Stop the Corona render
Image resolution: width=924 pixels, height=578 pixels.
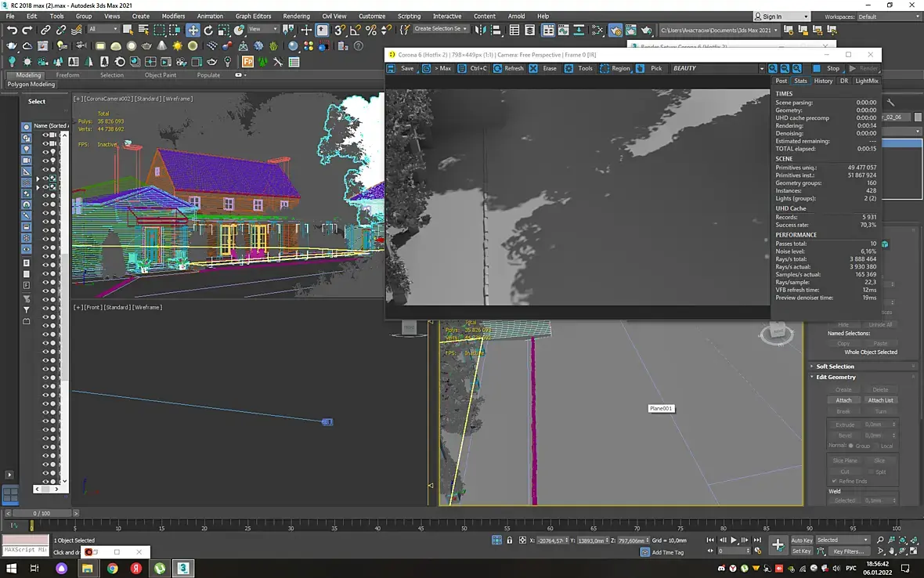point(827,68)
